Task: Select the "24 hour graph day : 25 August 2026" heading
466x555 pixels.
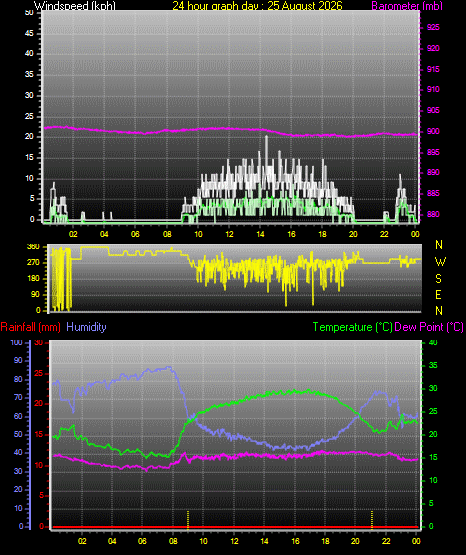Action: pyautogui.click(x=258, y=6)
